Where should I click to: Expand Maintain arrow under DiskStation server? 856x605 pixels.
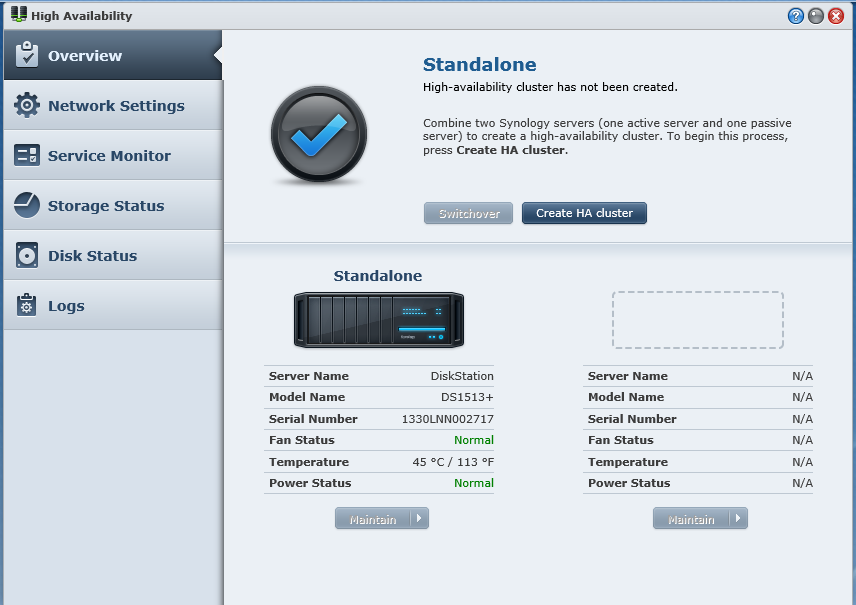[x=419, y=518]
